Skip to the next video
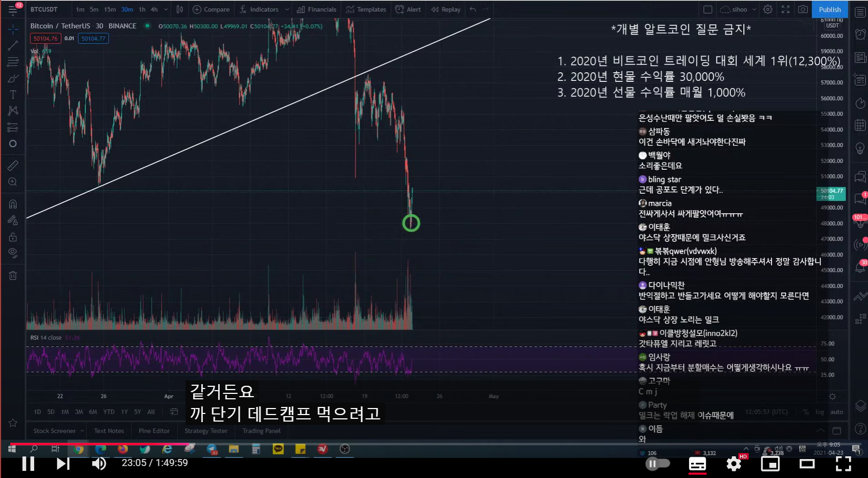 click(63, 463)
